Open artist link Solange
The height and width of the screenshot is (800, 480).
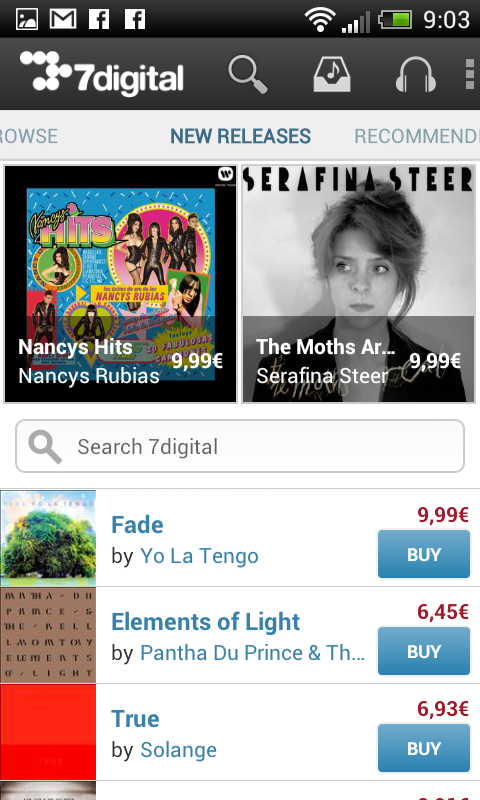(179, 749)
